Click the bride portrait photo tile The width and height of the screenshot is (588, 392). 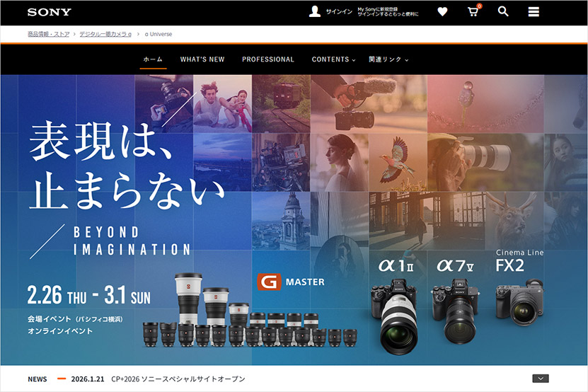tap(340, 163)
